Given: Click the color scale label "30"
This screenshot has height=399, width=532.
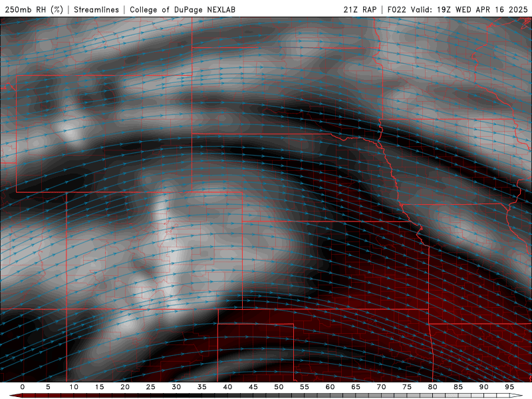Looking at the screenshot, I should [x=176, y=387].
